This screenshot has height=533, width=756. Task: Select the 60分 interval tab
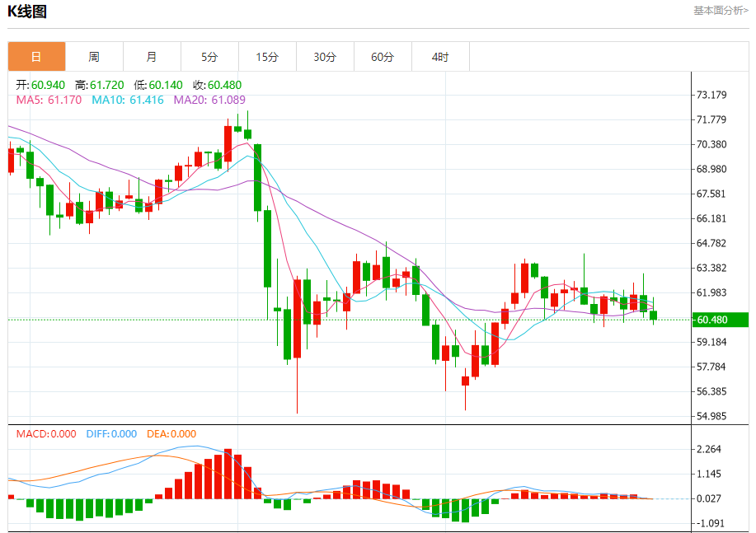pos(383,57)
